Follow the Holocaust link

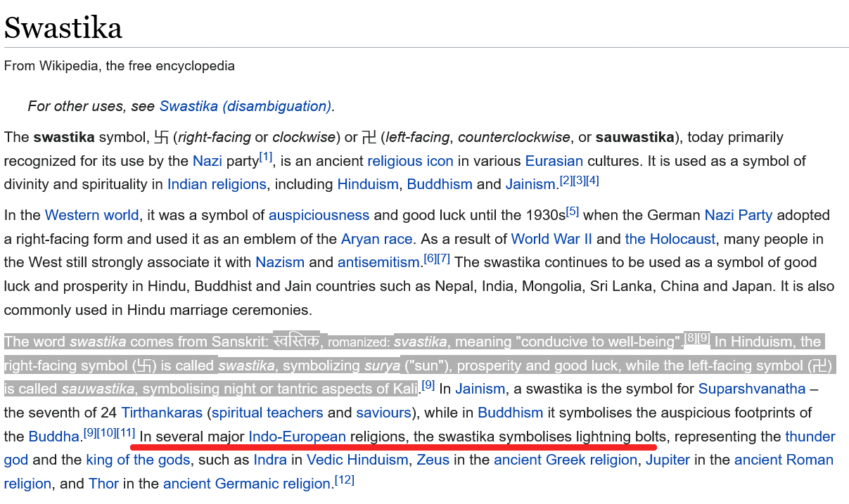(670, 239)
